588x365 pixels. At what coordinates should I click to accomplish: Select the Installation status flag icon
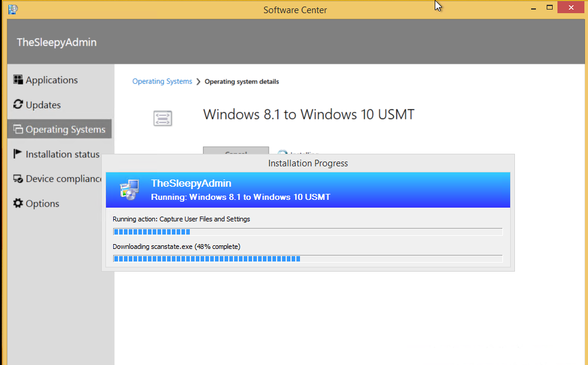(x=18, y=154)
